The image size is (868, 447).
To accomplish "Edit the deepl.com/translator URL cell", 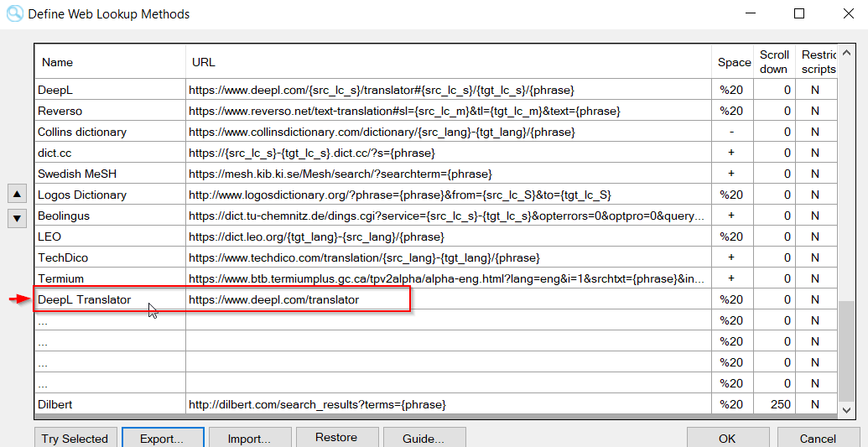I will click(x=449, y=299).
